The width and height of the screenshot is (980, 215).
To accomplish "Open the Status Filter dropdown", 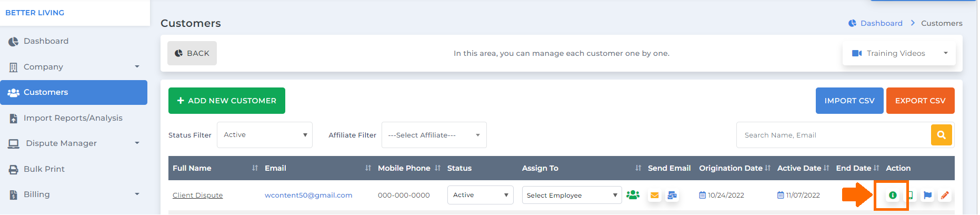I will point(265,135).
